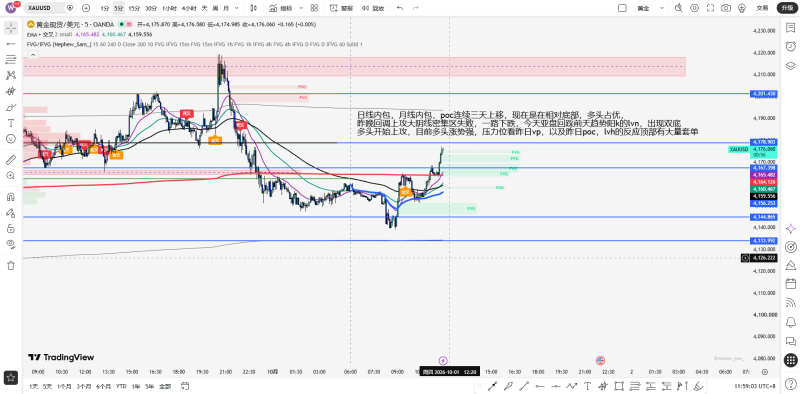Open the user profile avatar menu

[11, 8]
